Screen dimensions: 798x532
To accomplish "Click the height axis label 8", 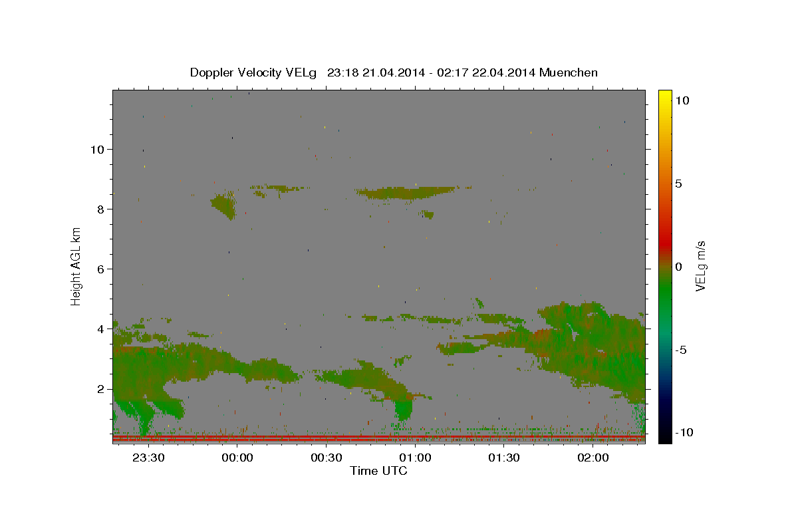I will coord(101,209).
